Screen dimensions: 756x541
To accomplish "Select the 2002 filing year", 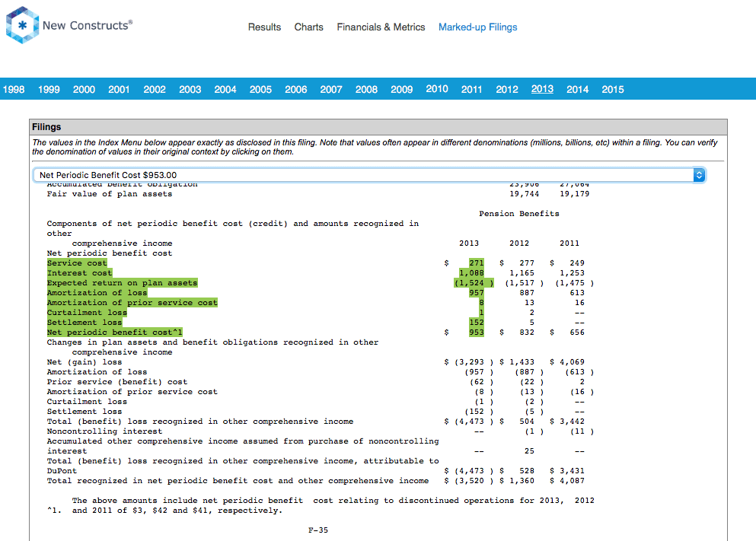I will (155, 89).
